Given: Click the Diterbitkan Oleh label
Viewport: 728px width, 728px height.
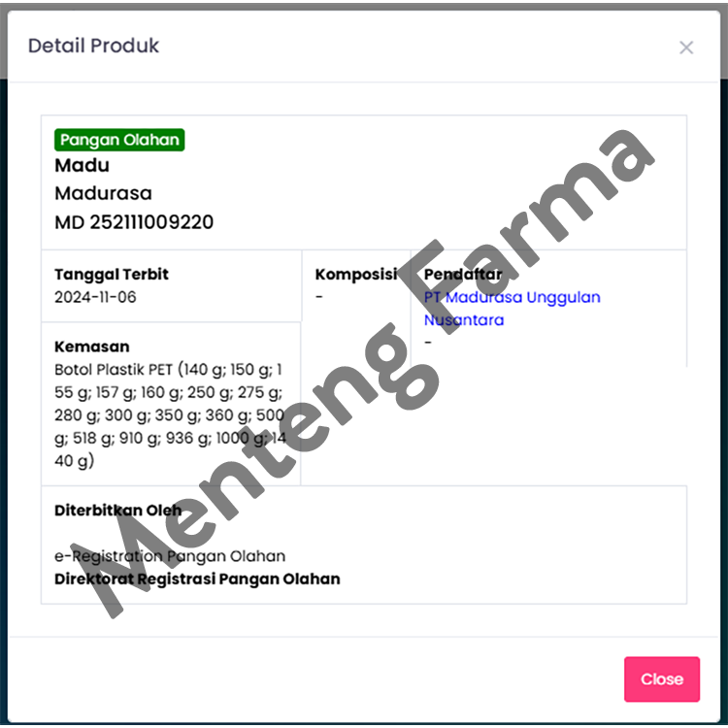Looking at the screenshot, I should click(117, 511).
